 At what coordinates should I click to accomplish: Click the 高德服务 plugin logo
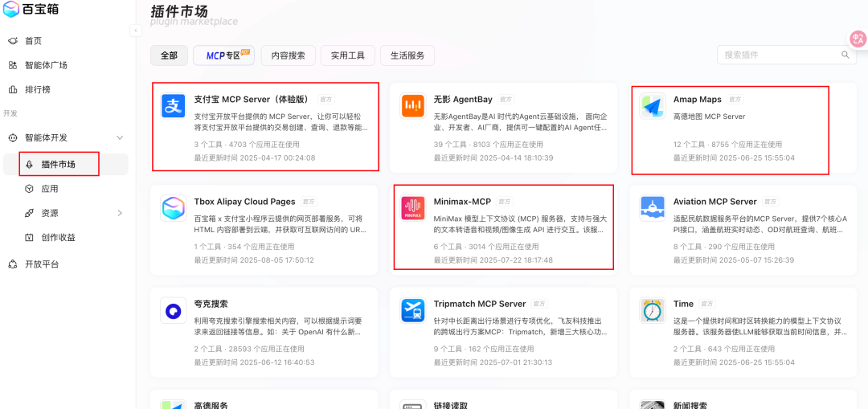[174, 404]
